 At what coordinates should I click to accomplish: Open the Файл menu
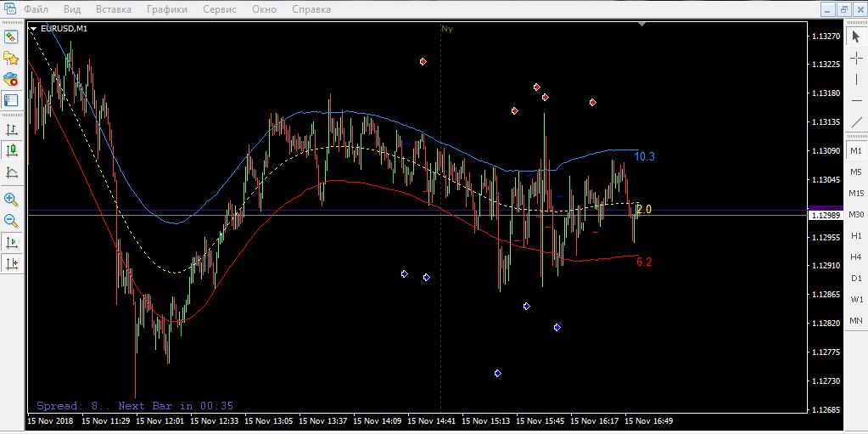click(36, 9)
